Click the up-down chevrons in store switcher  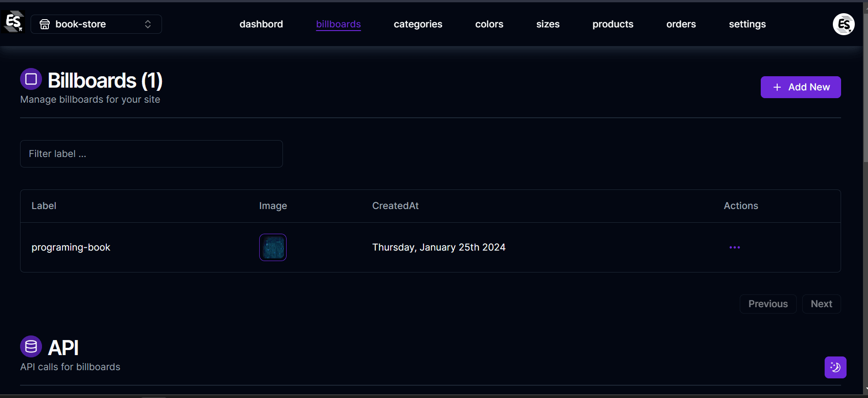(x=148, y=24)
